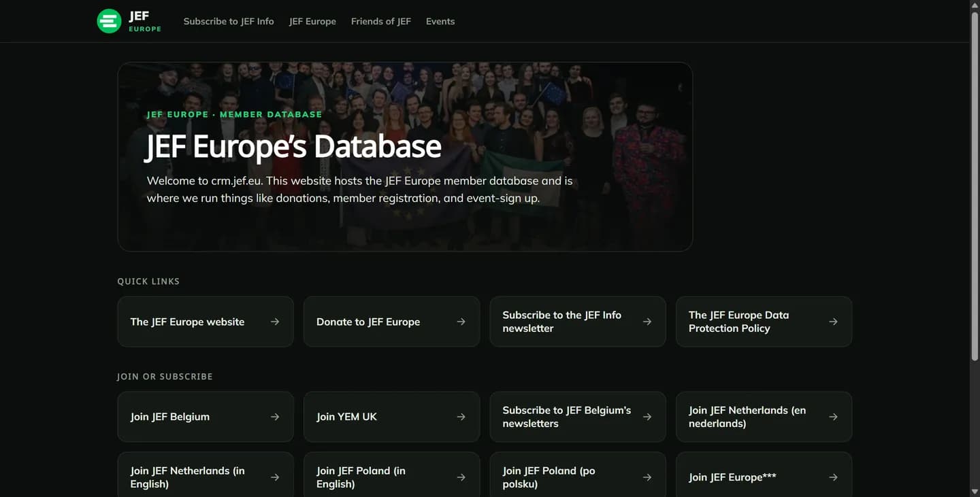
Task: Open Donate to JEF Europe card
Action: 391,322
